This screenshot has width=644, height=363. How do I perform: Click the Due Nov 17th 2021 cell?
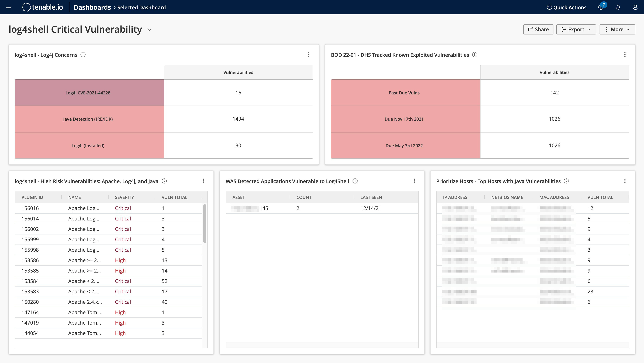406,119
